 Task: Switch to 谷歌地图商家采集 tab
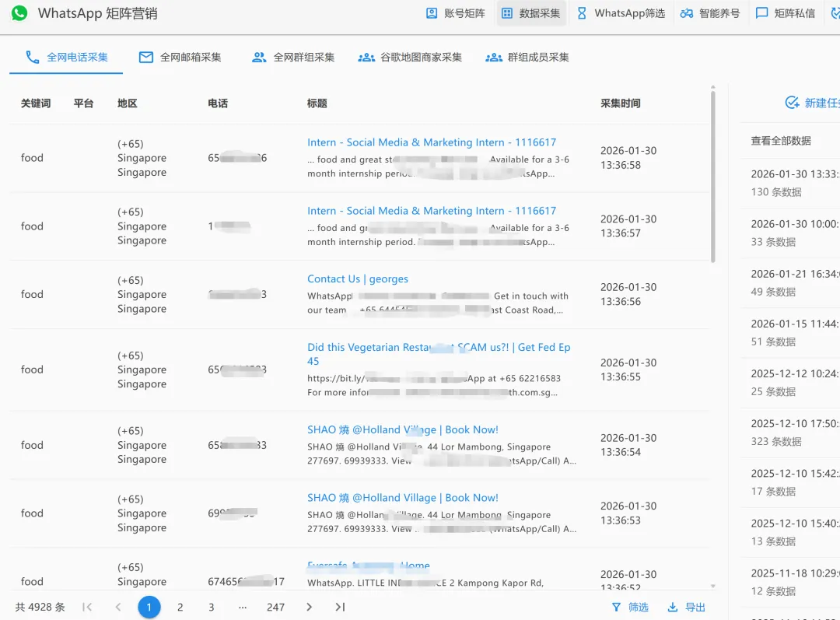[410, 58]
